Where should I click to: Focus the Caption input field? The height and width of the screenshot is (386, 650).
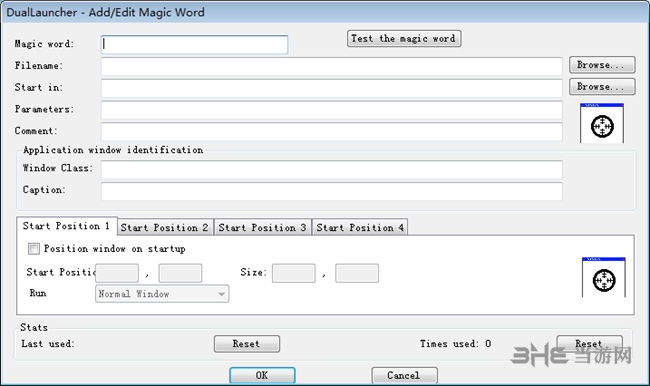(332, 191)
